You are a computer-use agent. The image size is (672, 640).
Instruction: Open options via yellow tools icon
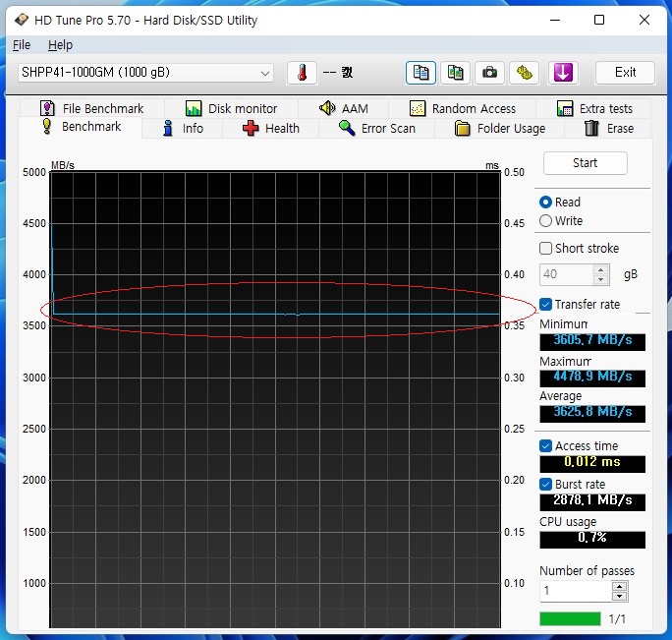(524, 73)
